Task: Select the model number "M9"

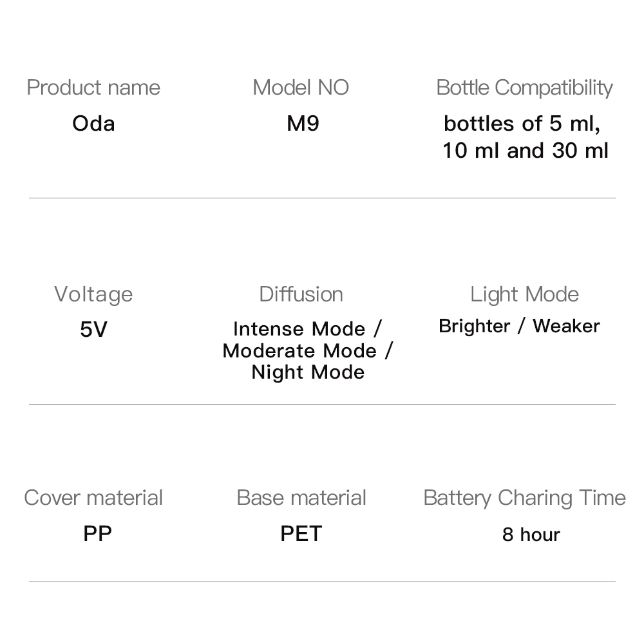Action: tap(303, 123)
